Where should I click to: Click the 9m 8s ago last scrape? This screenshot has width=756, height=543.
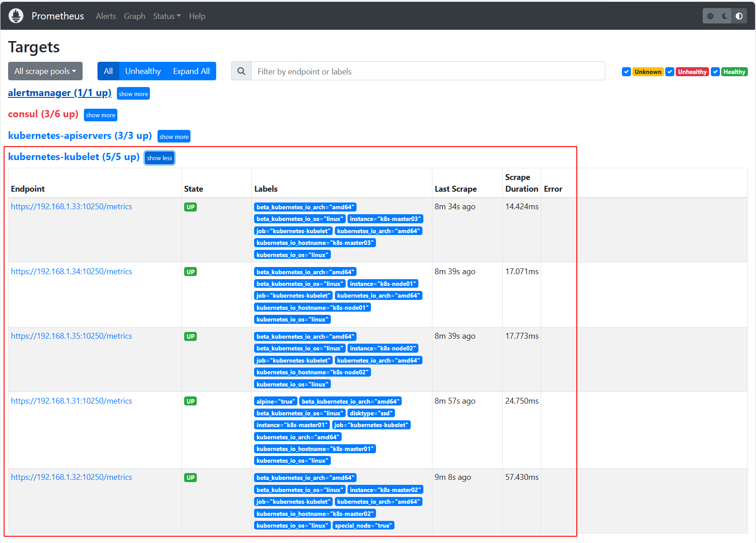(x=453, y=477)
